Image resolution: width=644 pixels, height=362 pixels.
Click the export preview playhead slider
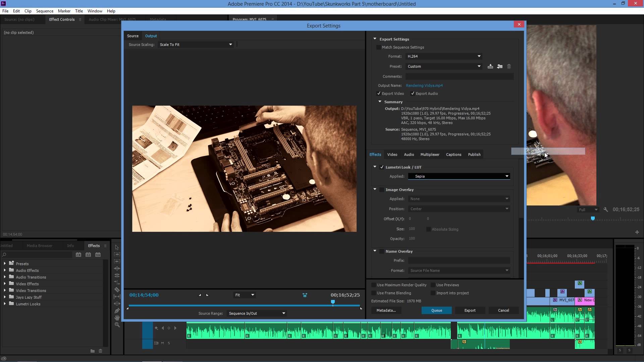pos(333,302)
